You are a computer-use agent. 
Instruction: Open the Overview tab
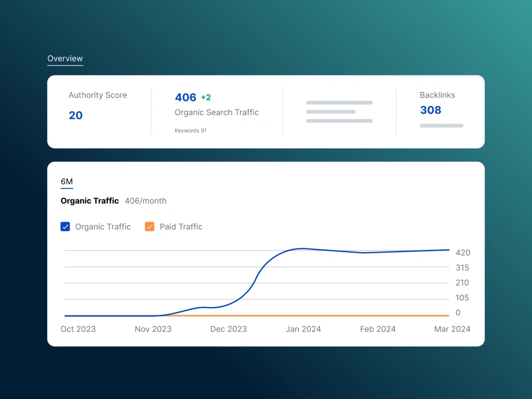coord(65,59)
